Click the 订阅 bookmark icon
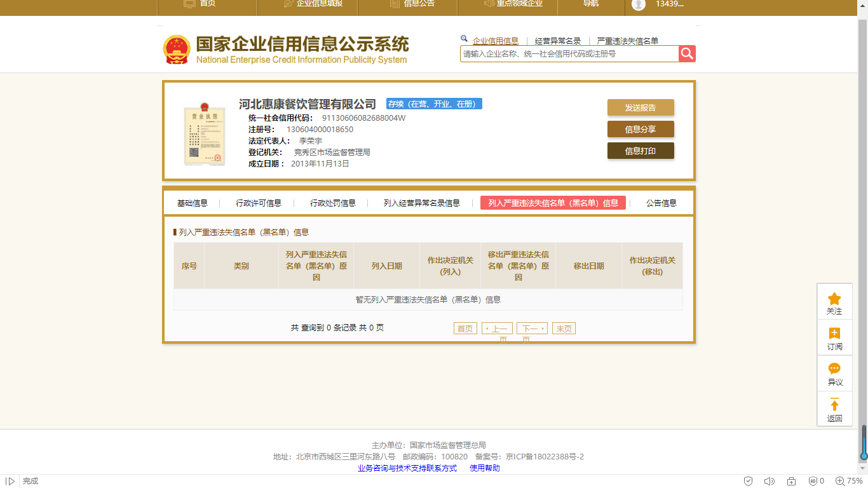868x488 pixels. tap(834, 334)
